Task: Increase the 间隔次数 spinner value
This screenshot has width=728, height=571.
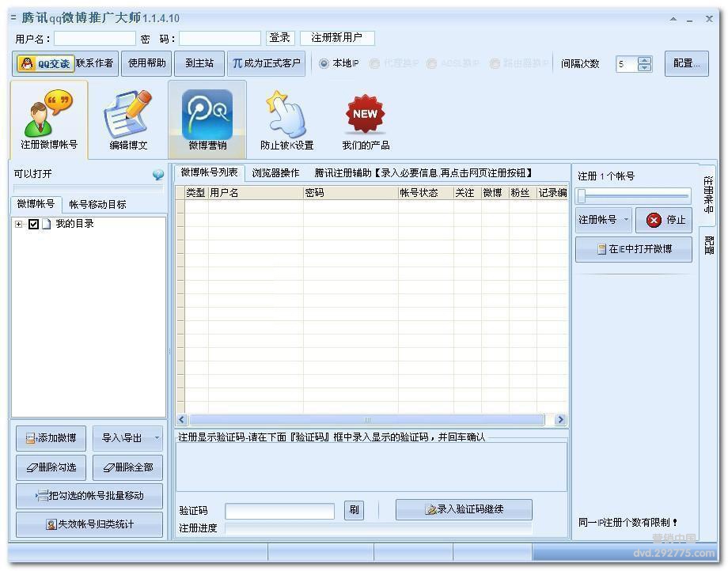Action: (644, 60)
